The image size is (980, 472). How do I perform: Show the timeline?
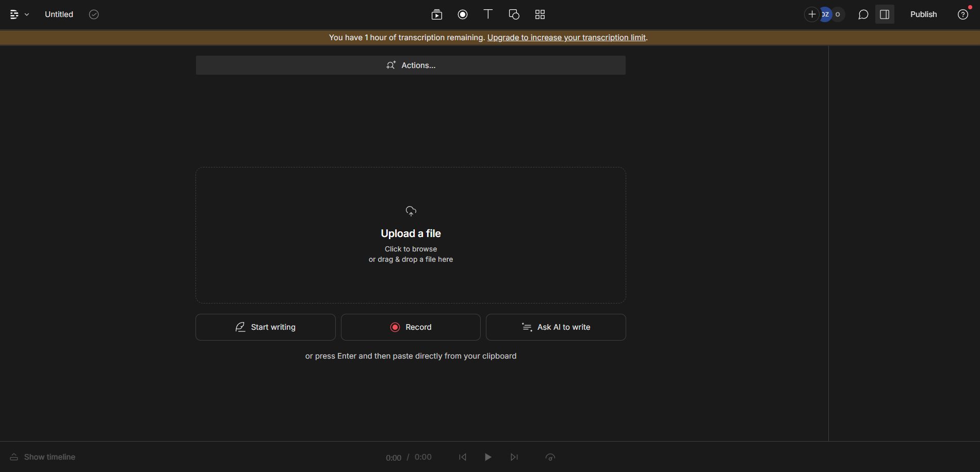pos(43,457)
